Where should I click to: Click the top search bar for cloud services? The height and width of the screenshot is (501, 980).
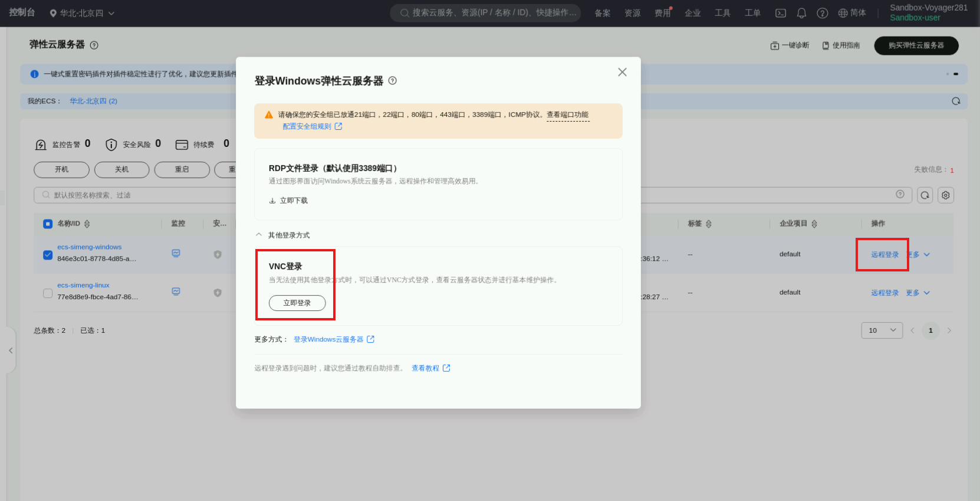(x=485, y=13)
